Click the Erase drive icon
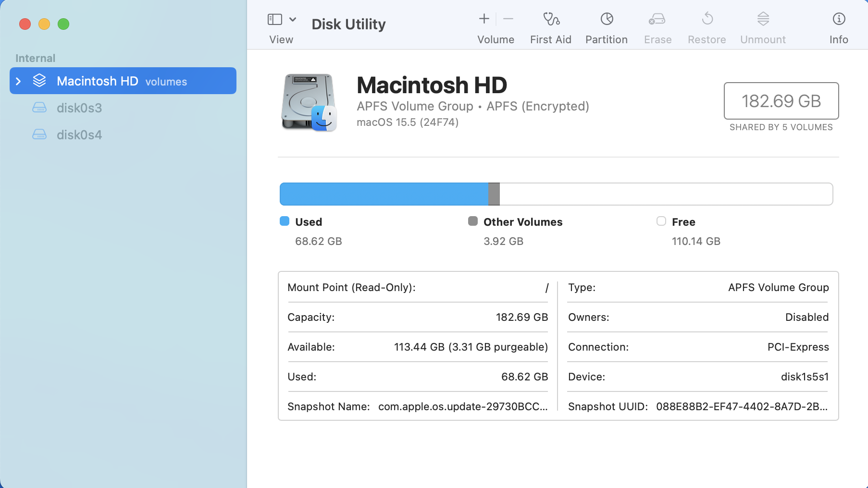 (657, 19)
